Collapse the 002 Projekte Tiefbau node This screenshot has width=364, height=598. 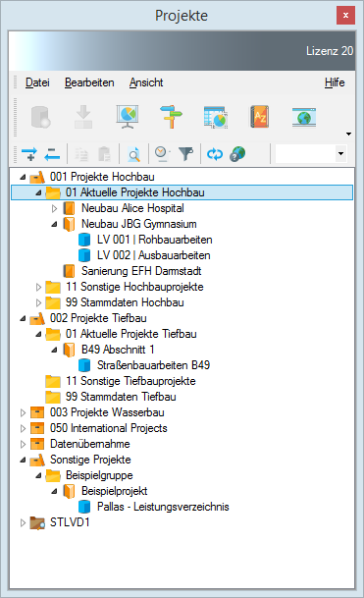23,318
